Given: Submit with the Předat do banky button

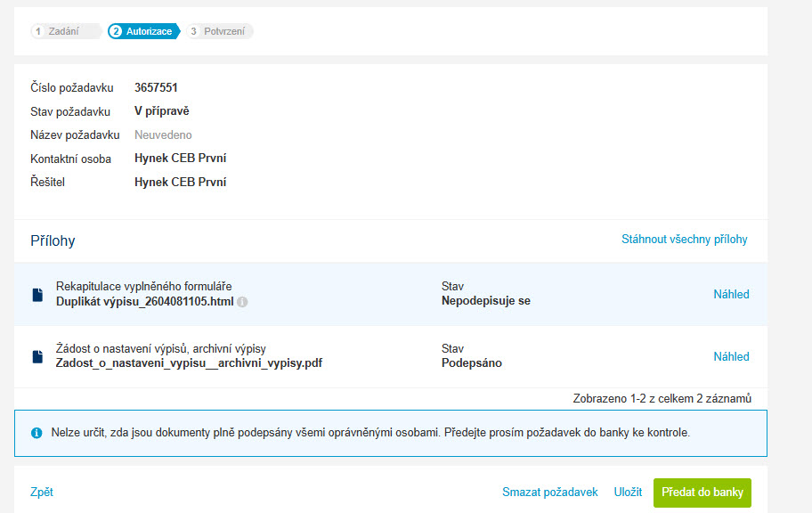Looking at the screenshot, I should 702,493.
